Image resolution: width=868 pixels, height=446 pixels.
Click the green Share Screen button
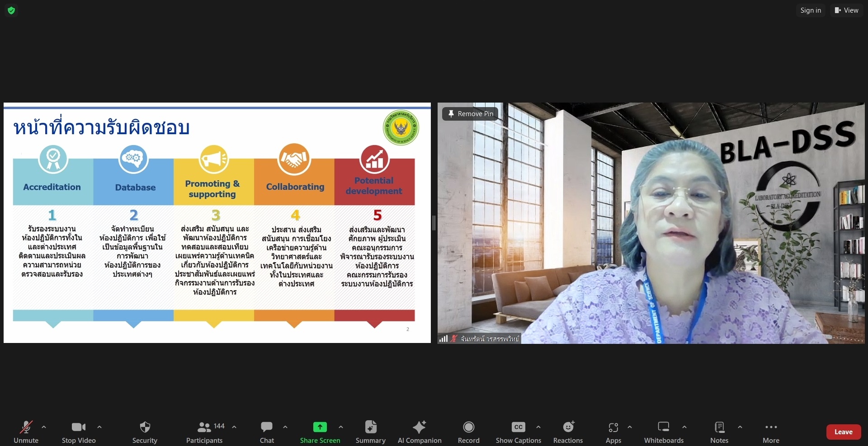[x=320, y=432]
